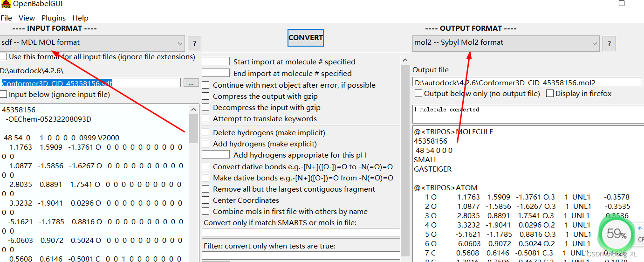Browse for input file with ellipsis button
The height and width of the screenshot is (262, 644).
point(191,83)
